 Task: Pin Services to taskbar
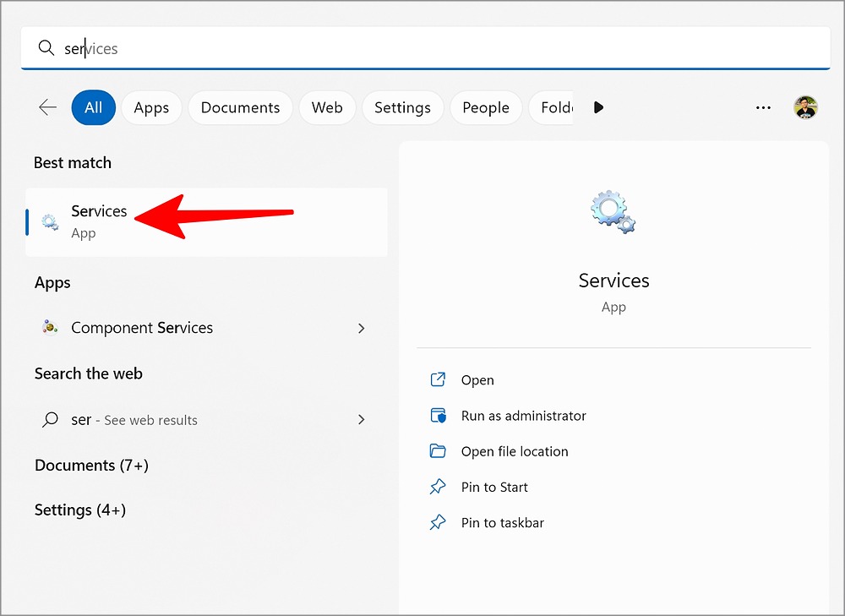(x=502, y=523)
